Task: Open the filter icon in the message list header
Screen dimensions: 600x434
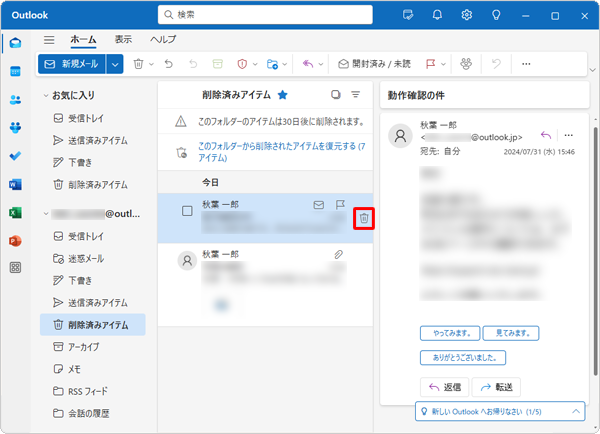Action: pos(355,95)
